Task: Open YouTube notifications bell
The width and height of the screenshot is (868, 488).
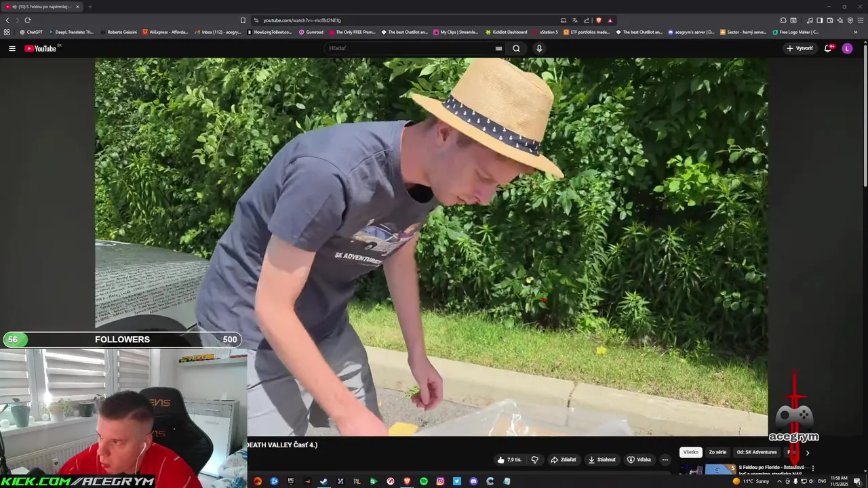Action: tap(828, 48)
